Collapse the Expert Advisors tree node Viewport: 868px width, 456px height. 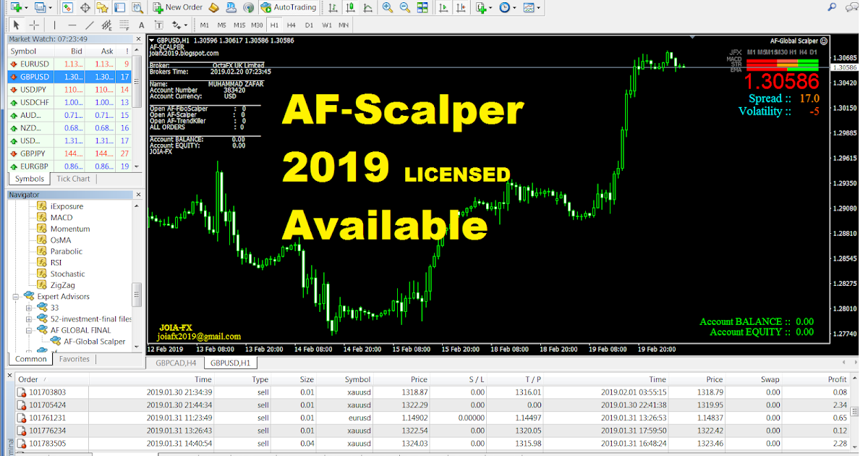point(16,297)
